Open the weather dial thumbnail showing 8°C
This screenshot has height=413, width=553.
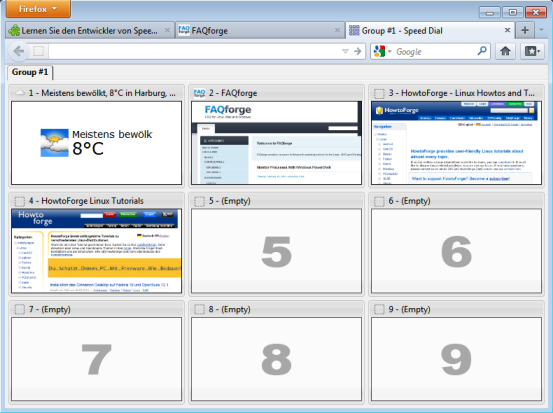[97, 143]
